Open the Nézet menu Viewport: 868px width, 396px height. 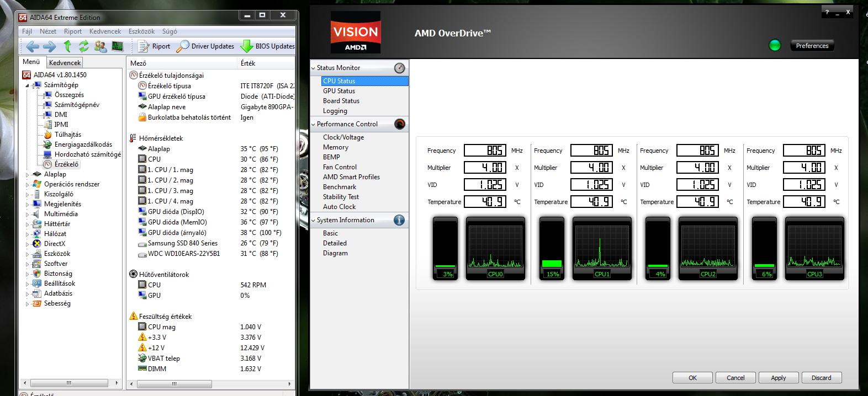pyautogui.click(x=48, y=31)
